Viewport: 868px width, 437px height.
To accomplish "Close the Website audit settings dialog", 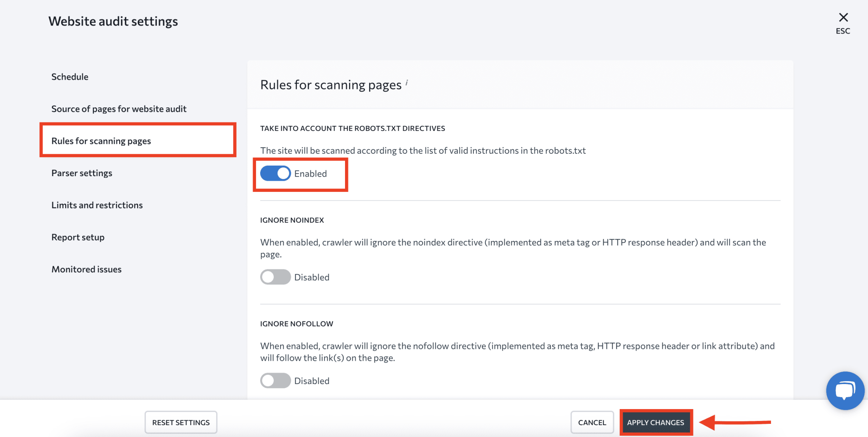I will click(x=843, y=17).
